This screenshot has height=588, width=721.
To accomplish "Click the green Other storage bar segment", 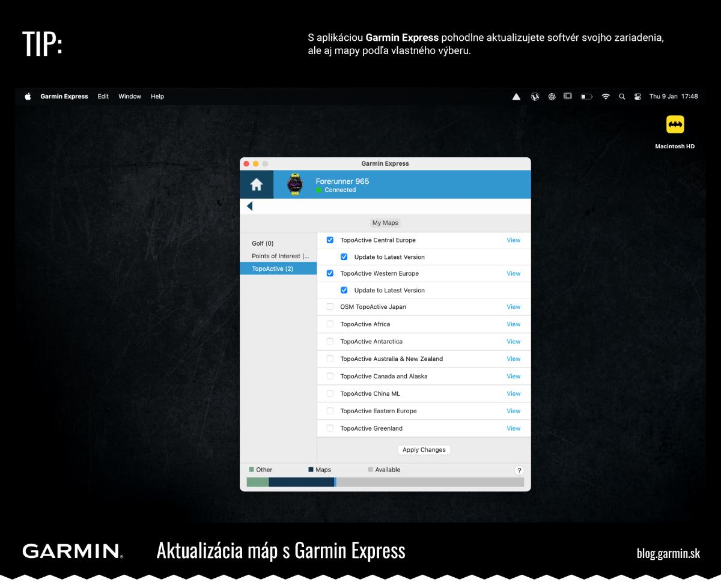I will coord(258,482).
